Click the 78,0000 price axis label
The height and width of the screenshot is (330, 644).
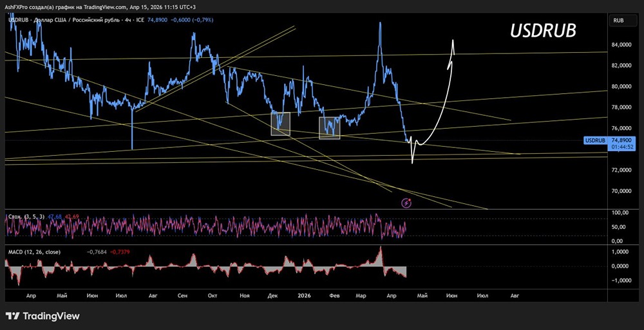pos(621,107)
